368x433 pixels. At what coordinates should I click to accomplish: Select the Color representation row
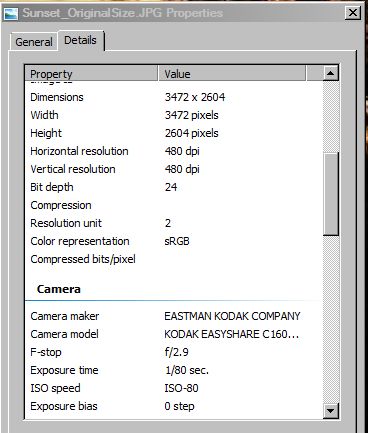tap(174, 241)
